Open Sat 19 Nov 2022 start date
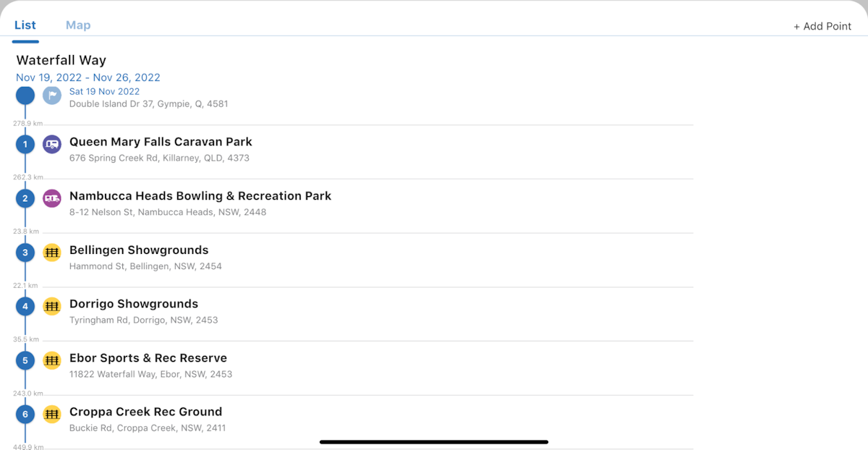Image resolution: width=868 pixels, height=450 pixels. [104, 91]
